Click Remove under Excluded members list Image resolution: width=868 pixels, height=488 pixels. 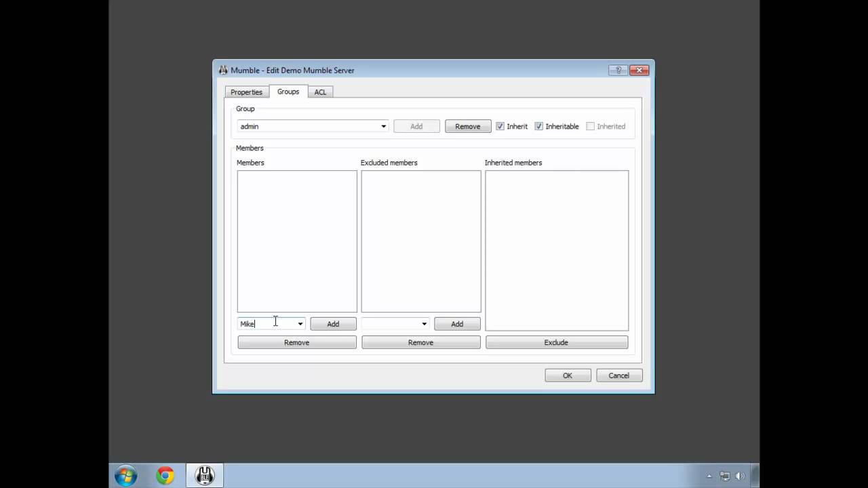(421, 342)
